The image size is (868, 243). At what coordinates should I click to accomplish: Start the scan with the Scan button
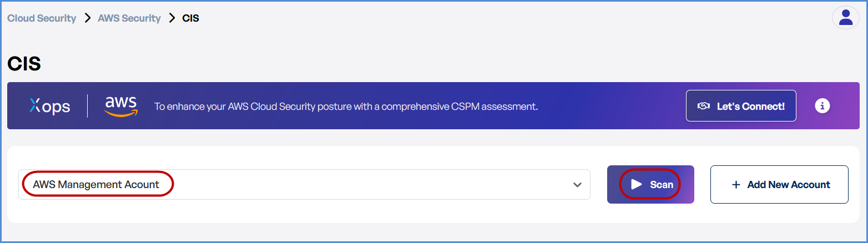650,185
